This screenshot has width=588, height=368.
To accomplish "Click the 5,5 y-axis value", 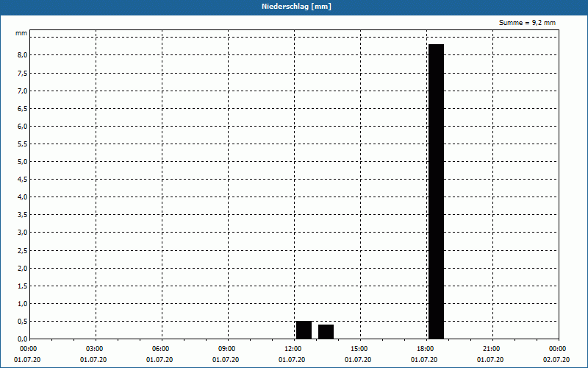I will click(x=23, y=144).
